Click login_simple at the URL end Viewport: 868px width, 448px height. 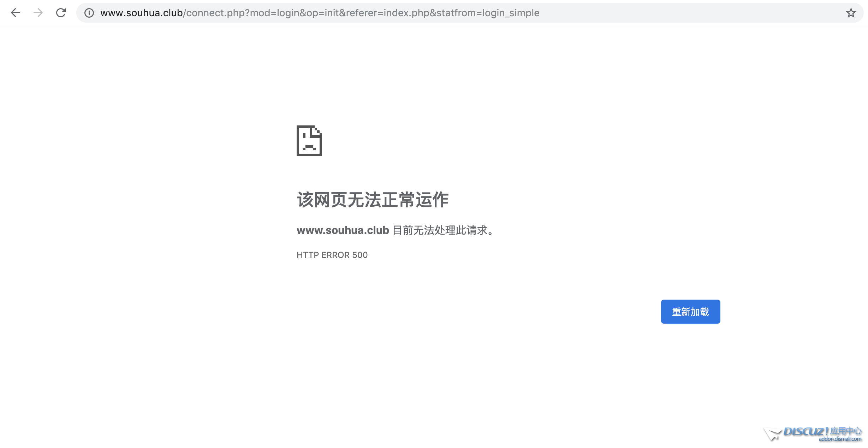[511, 13]
